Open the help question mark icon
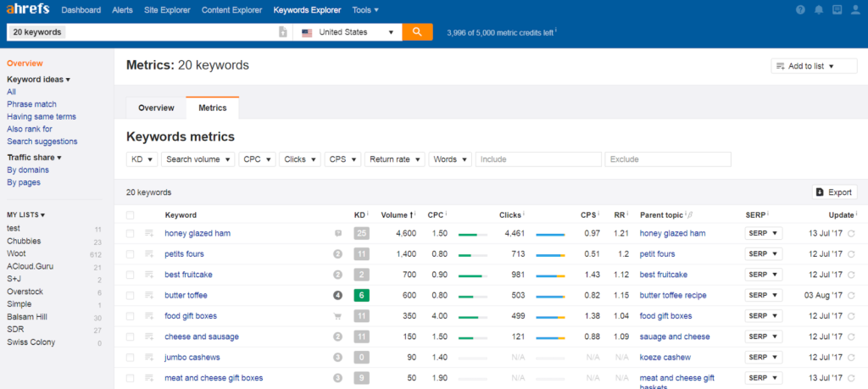Screen dimensions: 868x389 pyautogui.click(x=800, y=9)
